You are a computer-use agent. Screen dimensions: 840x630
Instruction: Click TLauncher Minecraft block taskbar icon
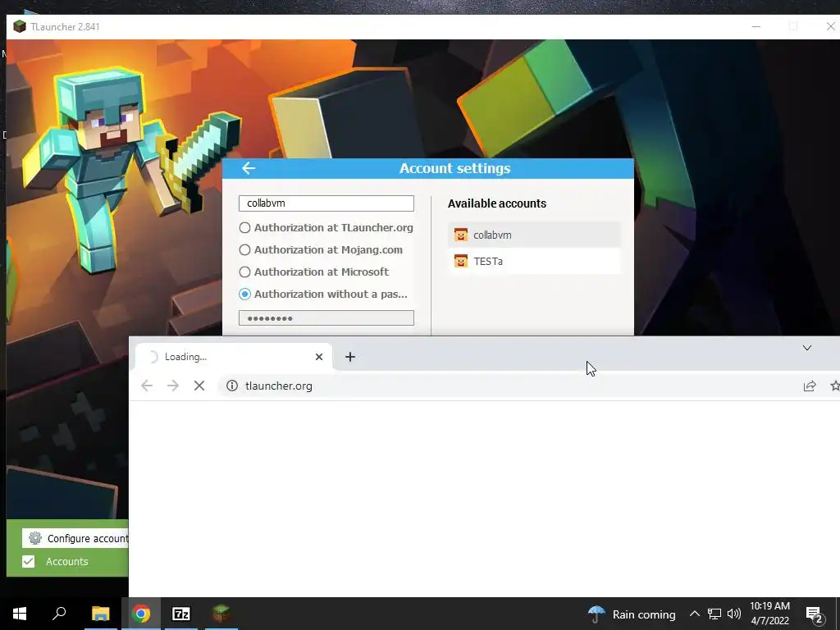click(221, 614)
